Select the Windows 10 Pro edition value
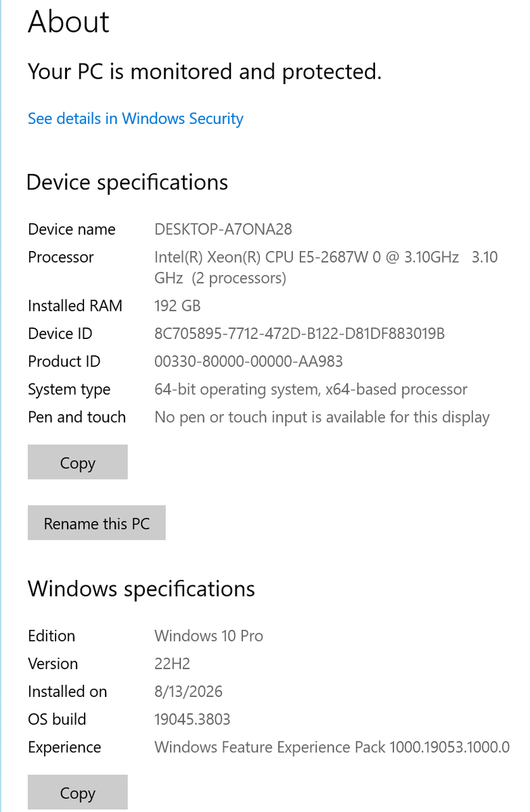 point(208,636)
